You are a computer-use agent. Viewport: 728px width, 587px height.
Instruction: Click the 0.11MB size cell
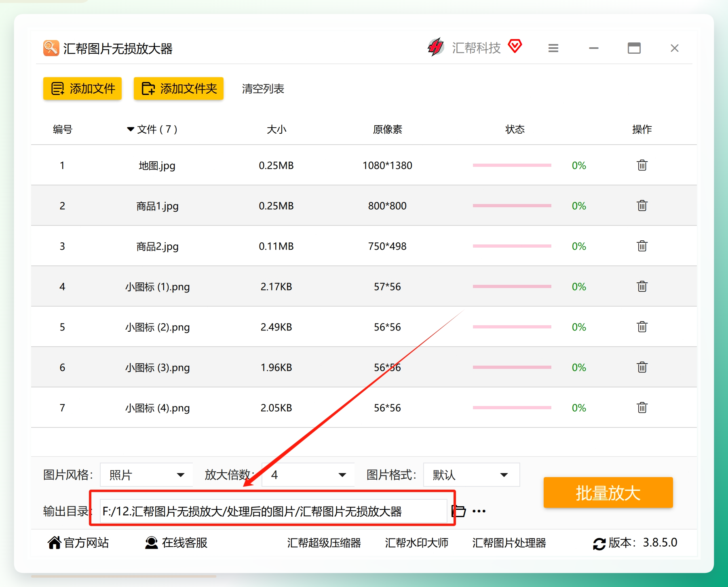[x=276, y=246]
